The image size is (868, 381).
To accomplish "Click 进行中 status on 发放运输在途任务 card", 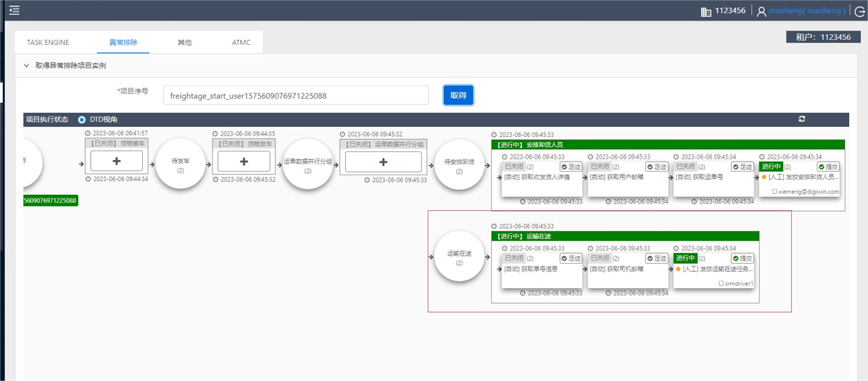I will (x=685, y=259).
